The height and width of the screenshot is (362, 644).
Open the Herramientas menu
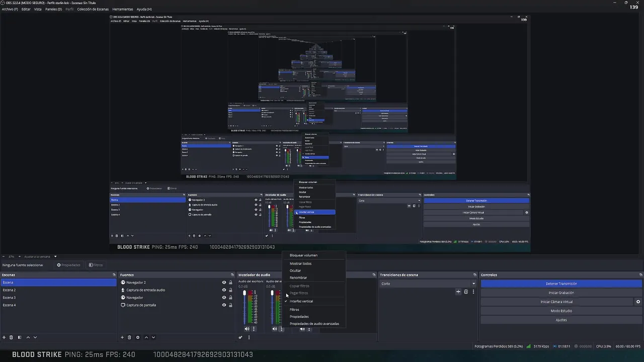click(x=123, y=9)
